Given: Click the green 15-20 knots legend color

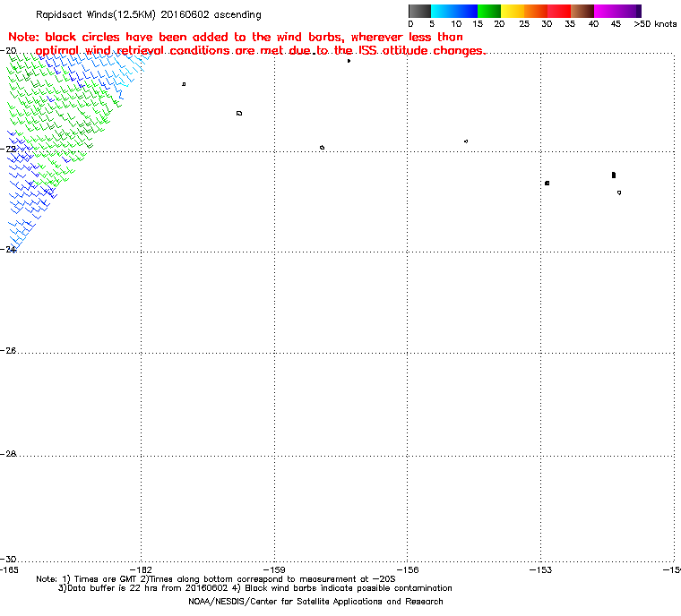Looking at the screenshot, I should pos(489,11).
